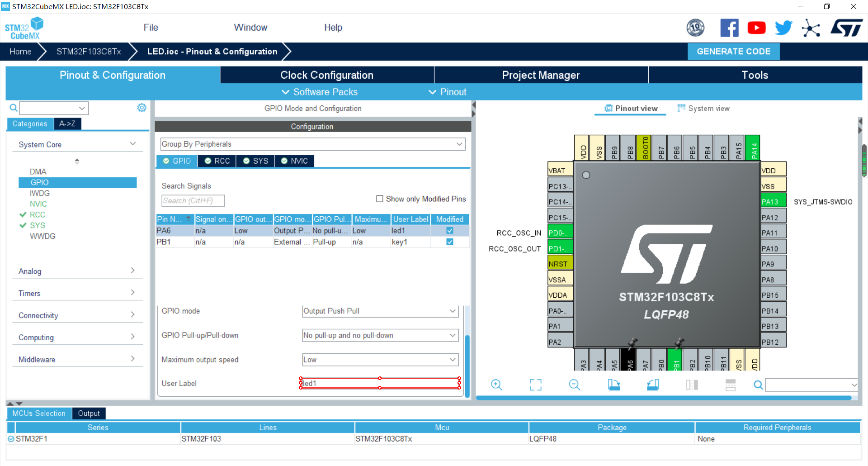
Task: Zoom in on the pinout chip view
Action: click(x=496, y=385)
